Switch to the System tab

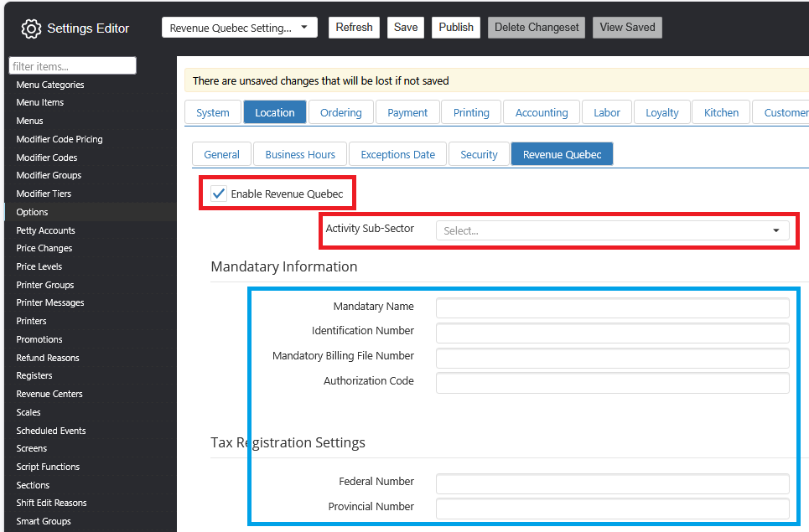213,112
